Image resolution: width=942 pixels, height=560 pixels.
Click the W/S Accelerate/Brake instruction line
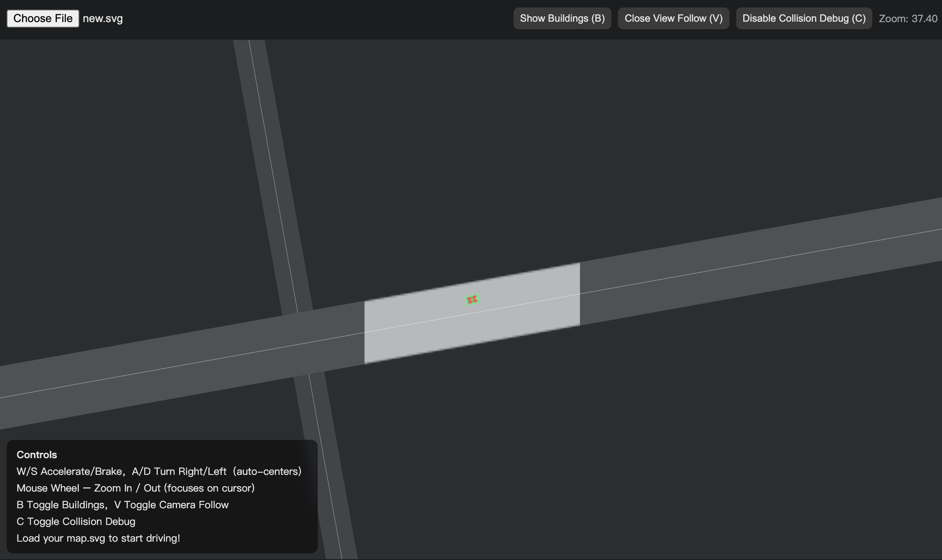(x=159, y=471)
